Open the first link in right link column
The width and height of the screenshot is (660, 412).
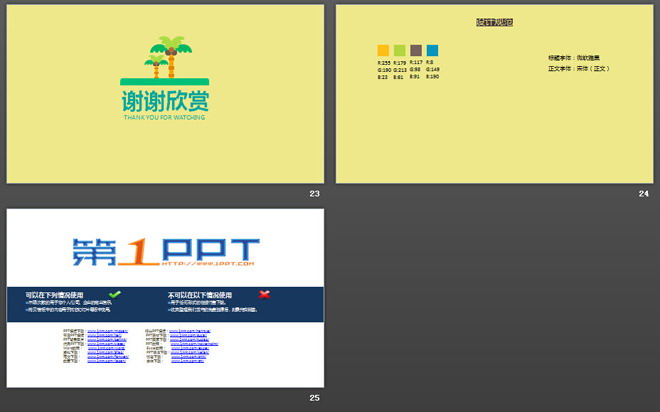[190, 331]
